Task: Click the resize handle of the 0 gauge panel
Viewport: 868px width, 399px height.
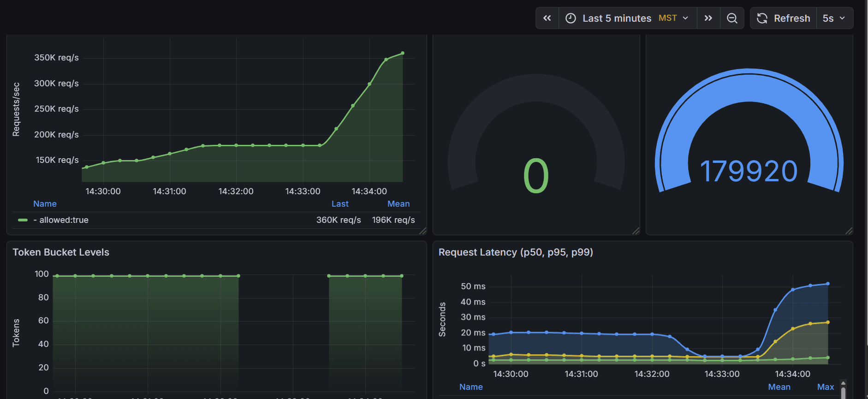Action: pyautogui.click(x=636, y=231)
